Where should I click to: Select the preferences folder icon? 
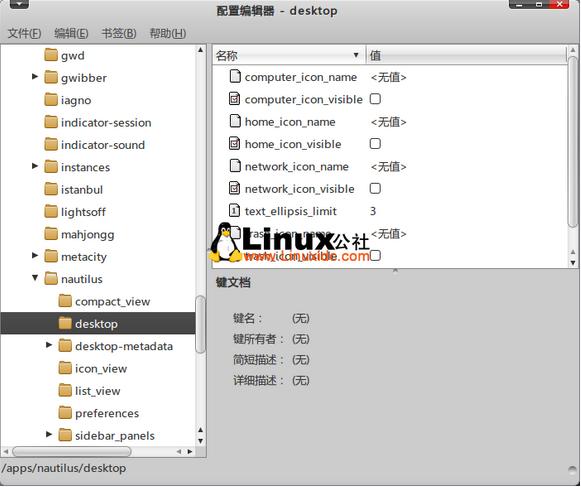pos(65,413)
